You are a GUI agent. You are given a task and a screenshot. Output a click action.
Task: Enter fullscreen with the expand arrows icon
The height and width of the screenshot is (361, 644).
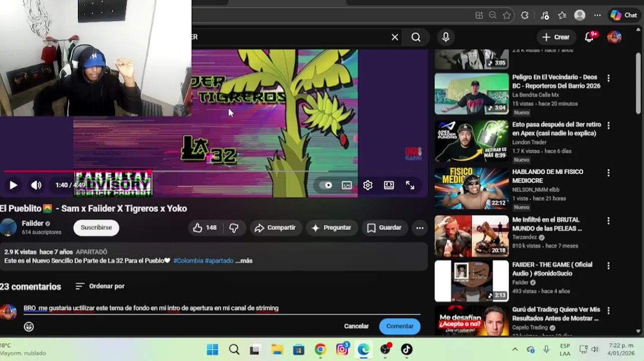point(410,185)
